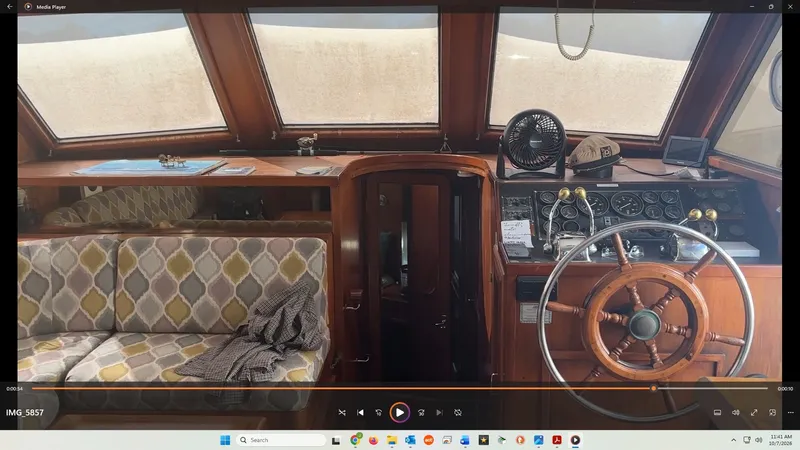Click the Windows Search box
The image size is (800, 450).
point(281,440)
